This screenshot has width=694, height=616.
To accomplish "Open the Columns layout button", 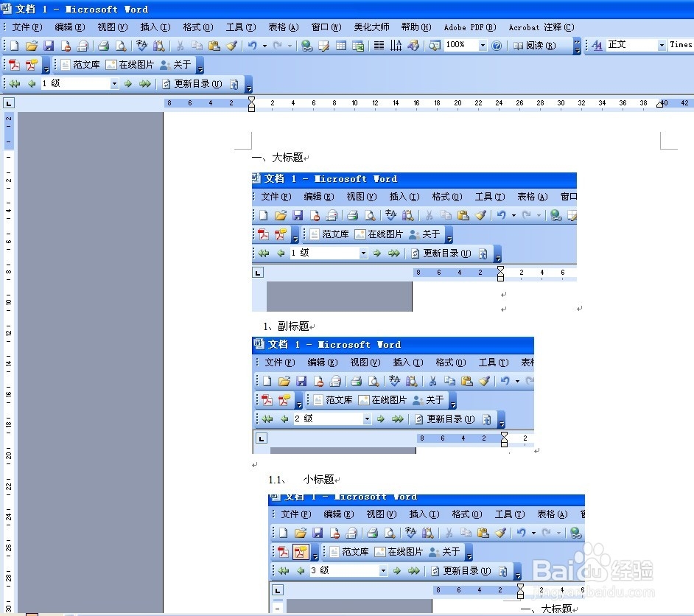I will 379,46.
